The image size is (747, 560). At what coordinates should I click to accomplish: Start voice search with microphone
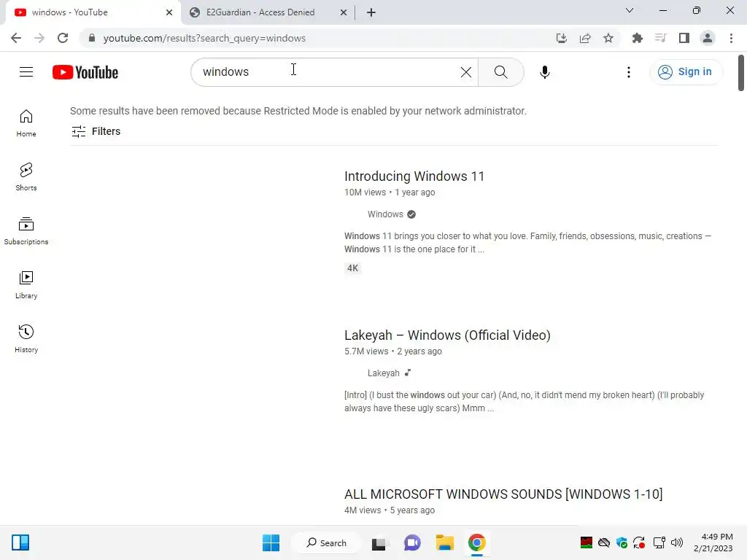pyautogui.click(x=544, y=72)
